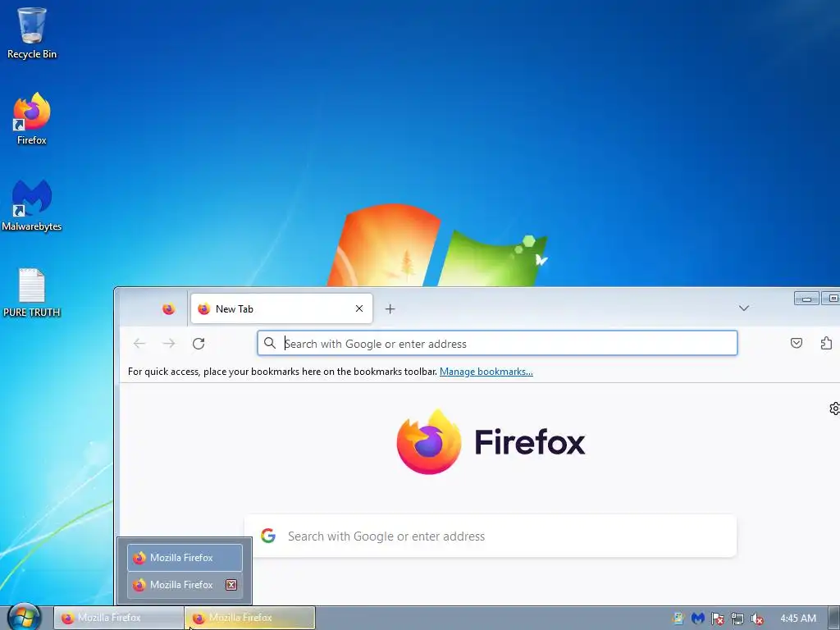Screen dimensions: 840x630
Task: Reload the current page
Action: [x=199, y=344]
